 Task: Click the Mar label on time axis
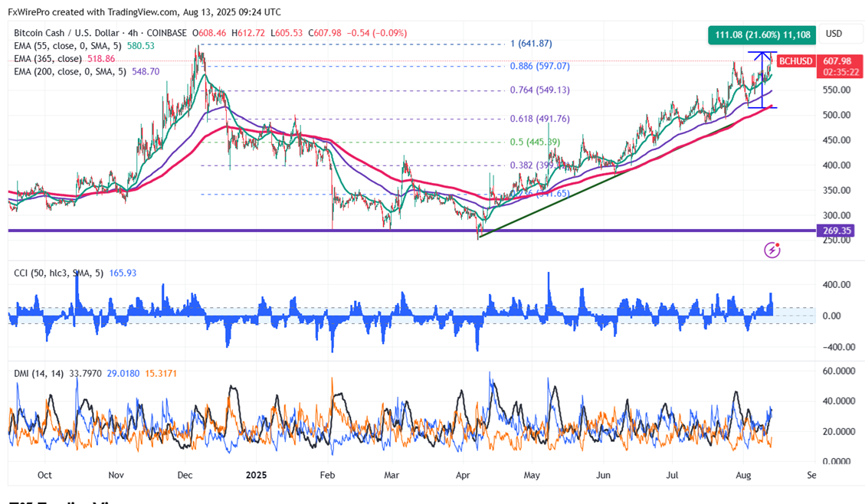(x=391, y=475)
